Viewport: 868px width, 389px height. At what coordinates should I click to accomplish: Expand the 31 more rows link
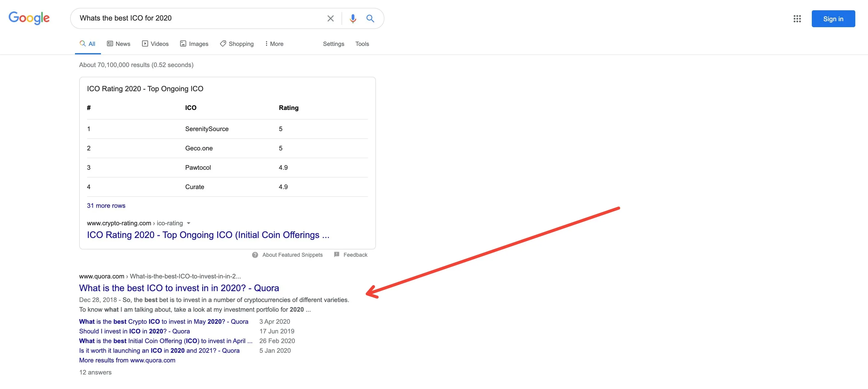click(x=106, y=205)
